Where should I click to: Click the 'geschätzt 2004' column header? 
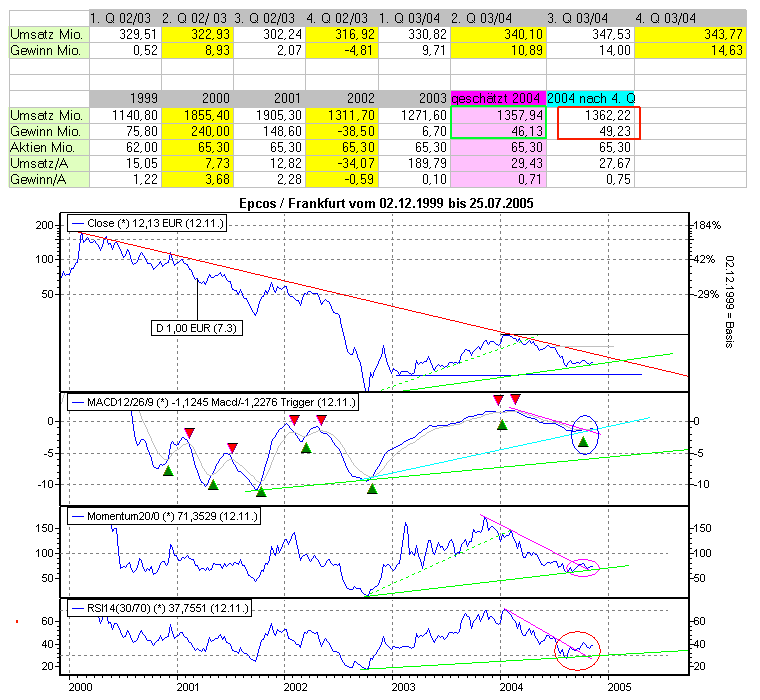coord(498,98)
